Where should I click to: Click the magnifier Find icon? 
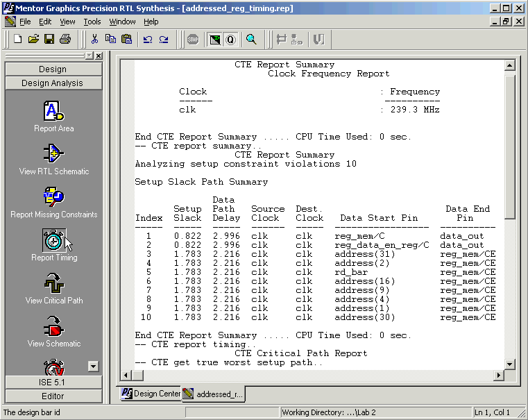point(251,40)
